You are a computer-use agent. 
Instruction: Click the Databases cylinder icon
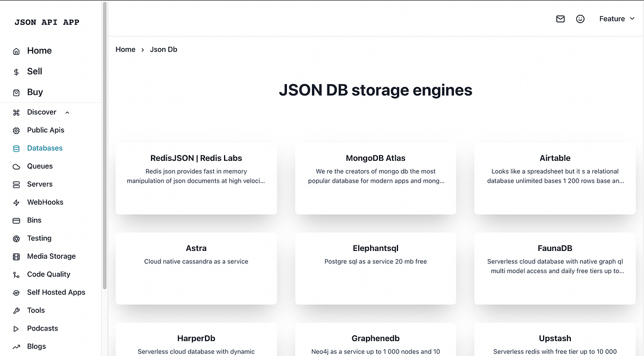17,148
